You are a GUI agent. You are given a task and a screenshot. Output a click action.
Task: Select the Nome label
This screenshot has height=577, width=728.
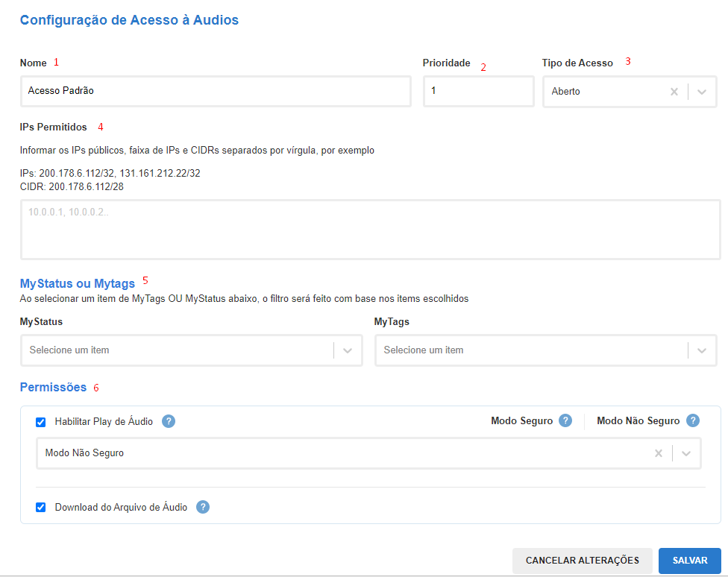tap(33, 63)
